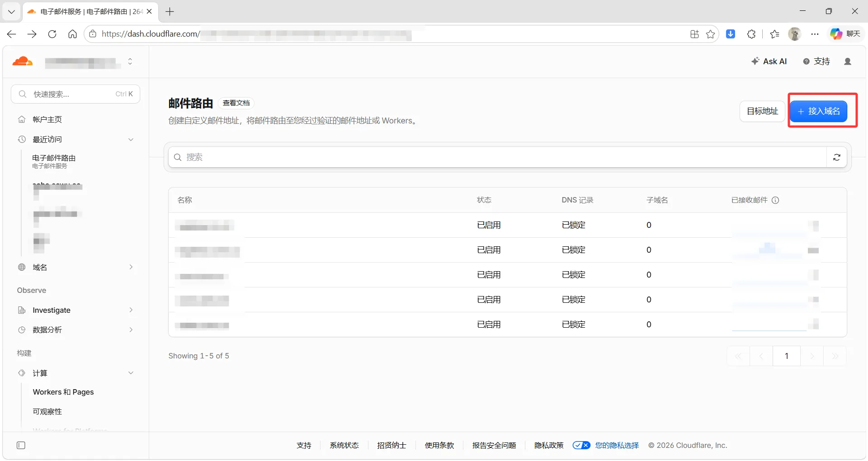This screenshot has width=868, height=461.
Task: Focus the 快速搜索 quick search field
Action: [75, 94]
